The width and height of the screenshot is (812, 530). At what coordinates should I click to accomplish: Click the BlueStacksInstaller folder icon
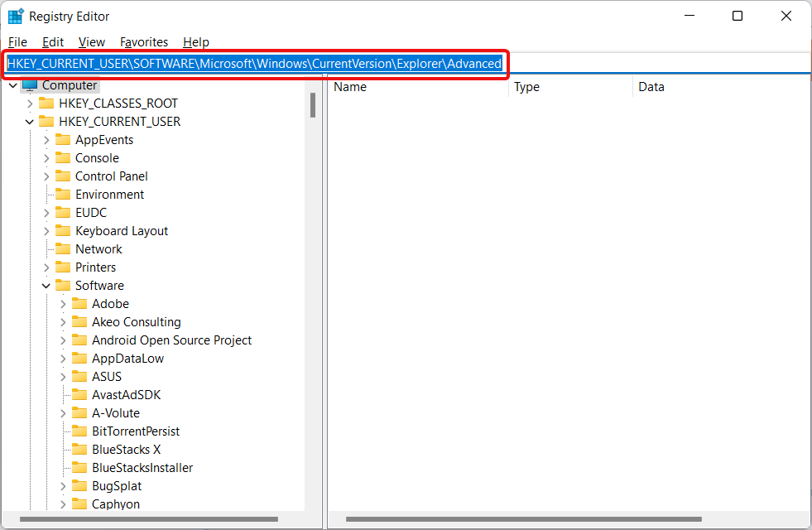[x=79, y=467]
